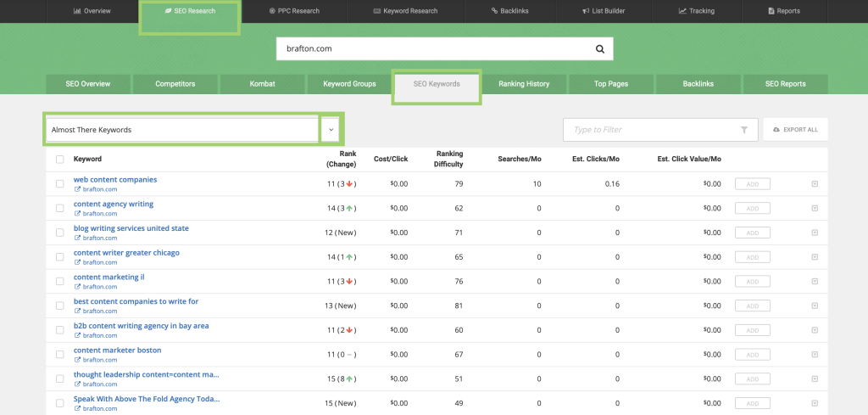
Task: Check the b2b content writing agency row
Action: [60, 330]
